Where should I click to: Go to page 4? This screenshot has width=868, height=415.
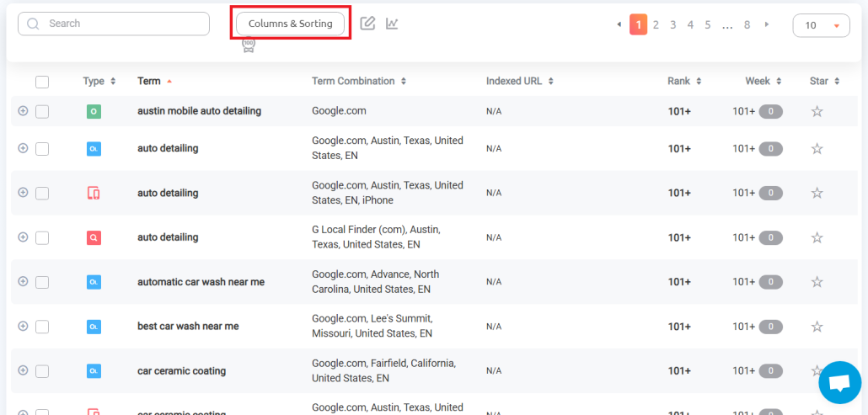point(690,25)
